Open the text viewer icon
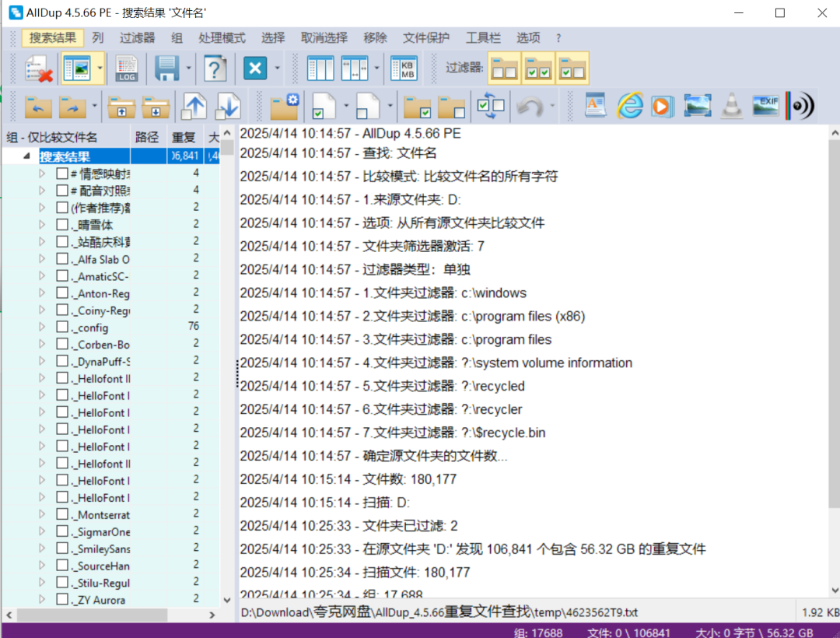Viewport: 840px width, 638px height. coord(595,105)
